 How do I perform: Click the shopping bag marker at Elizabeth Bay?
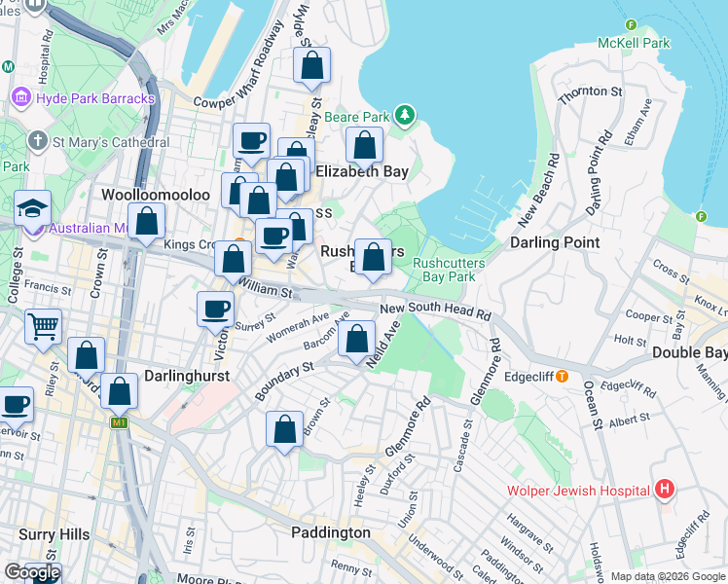pos(364,146)
